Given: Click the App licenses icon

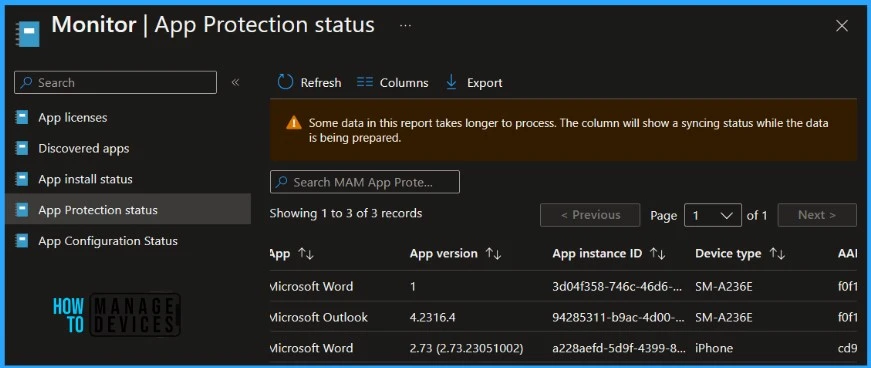Looking at the screenshot, I should [22, 117].
